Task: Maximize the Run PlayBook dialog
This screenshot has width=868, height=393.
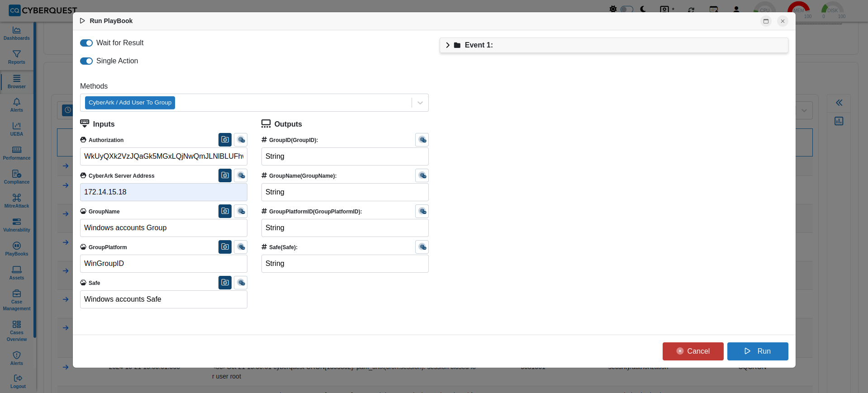Action: (x=766, y=21)
